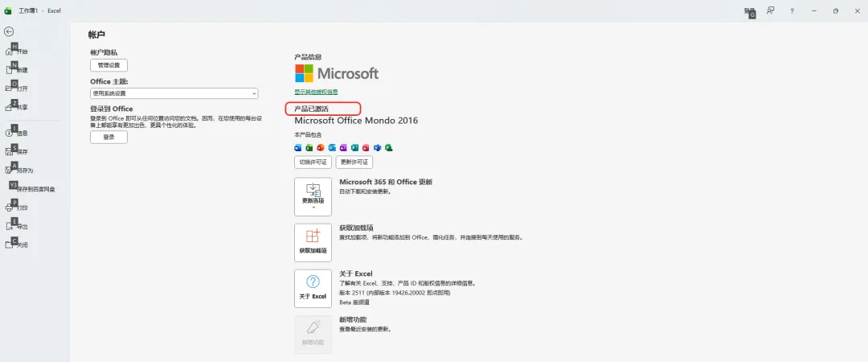
Task: Click the Excel app icon under 本产品包含
Action: point(309,147)
